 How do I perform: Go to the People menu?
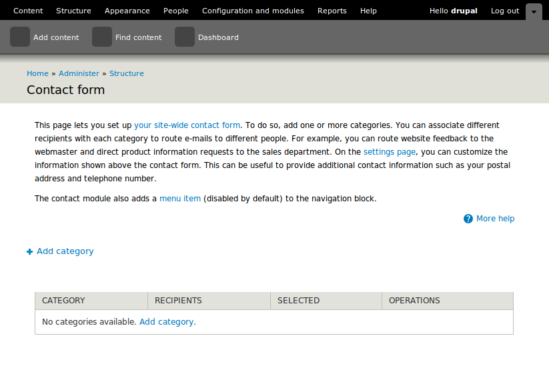coord(176,11)
